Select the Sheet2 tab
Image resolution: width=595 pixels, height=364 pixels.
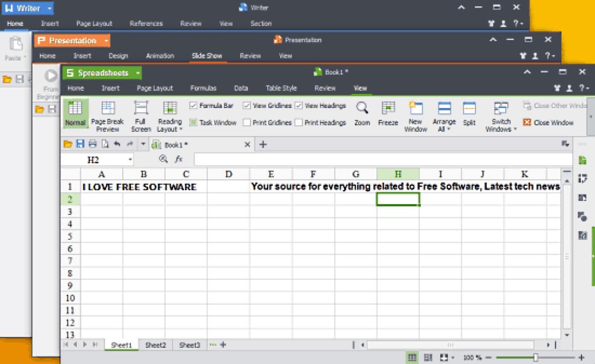click(155, 345)
